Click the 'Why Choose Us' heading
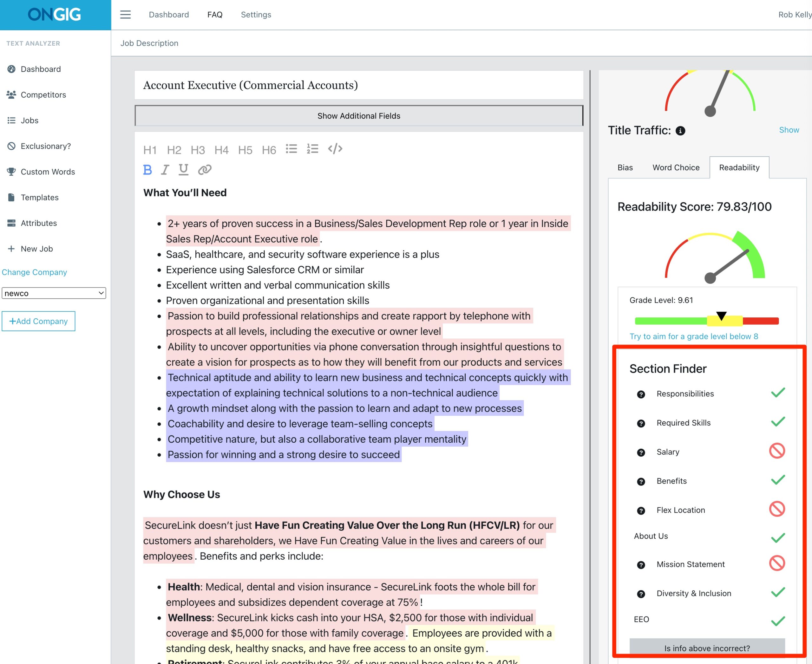This screenshot has height=664, width=812. click(181, 495)
